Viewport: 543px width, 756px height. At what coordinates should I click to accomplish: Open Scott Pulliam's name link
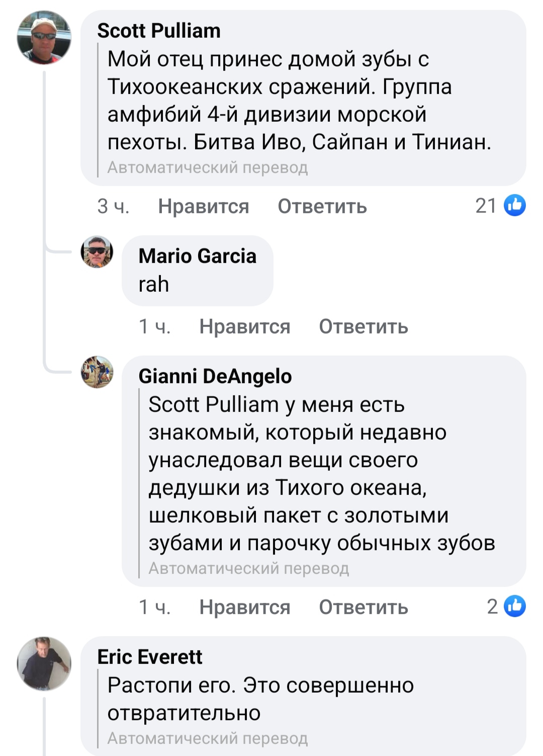point(159,31)
